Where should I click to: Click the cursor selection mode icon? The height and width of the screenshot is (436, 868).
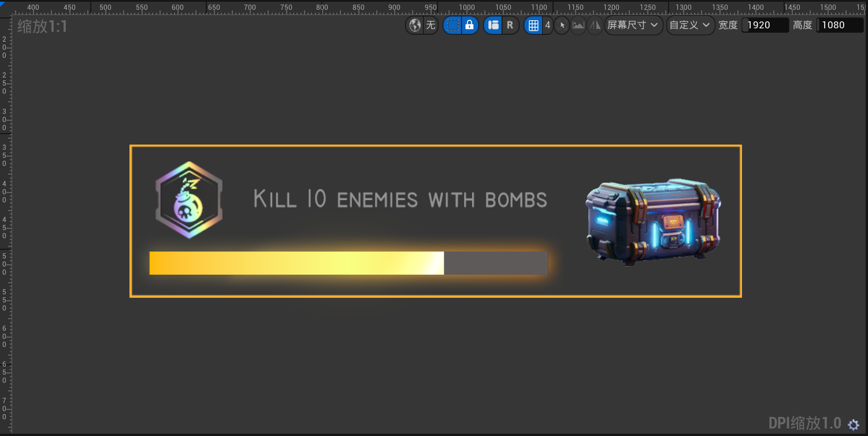(x=562, y=25)
